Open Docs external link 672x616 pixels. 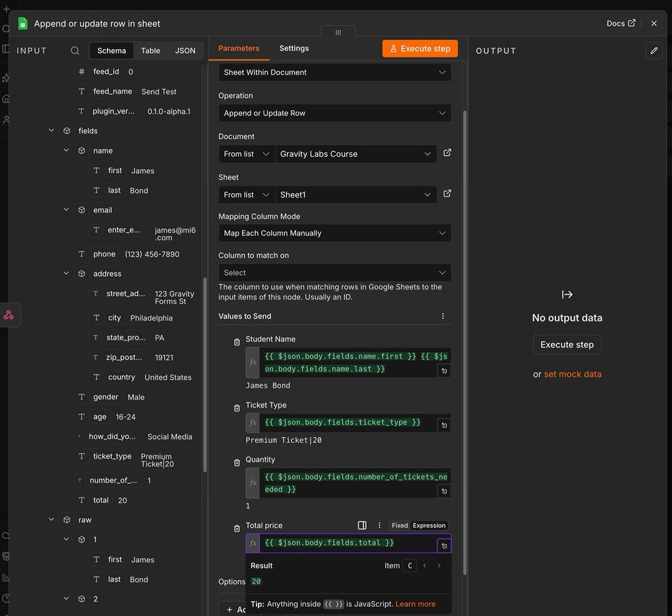tap(621, 23)
